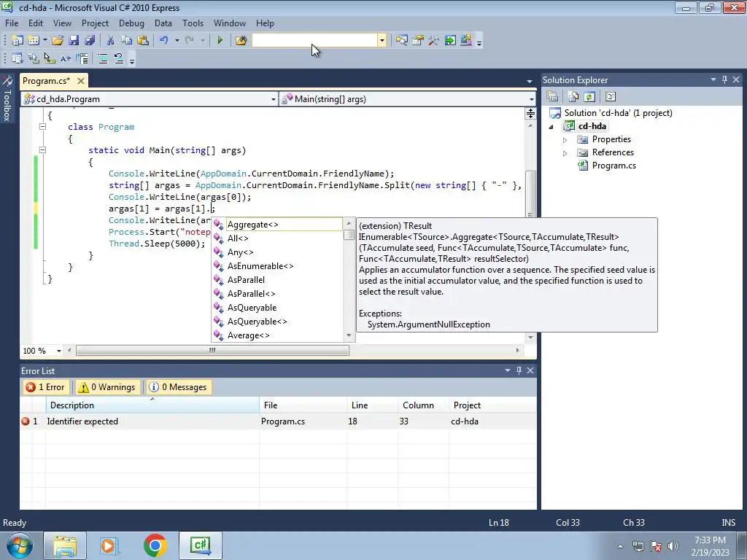Click the Start Page toolbar icon
This screenshot has height=560, width=747.
coord(449,41)
